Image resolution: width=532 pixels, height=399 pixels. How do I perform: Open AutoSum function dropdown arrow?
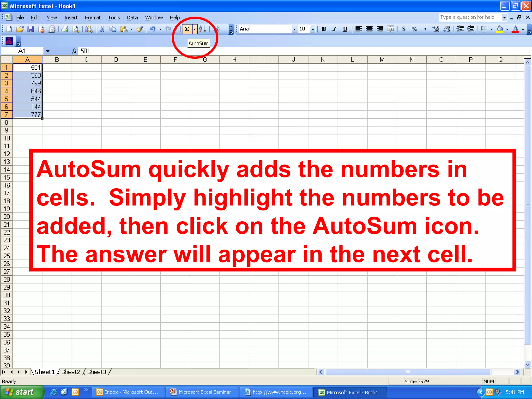click(195, 29)
